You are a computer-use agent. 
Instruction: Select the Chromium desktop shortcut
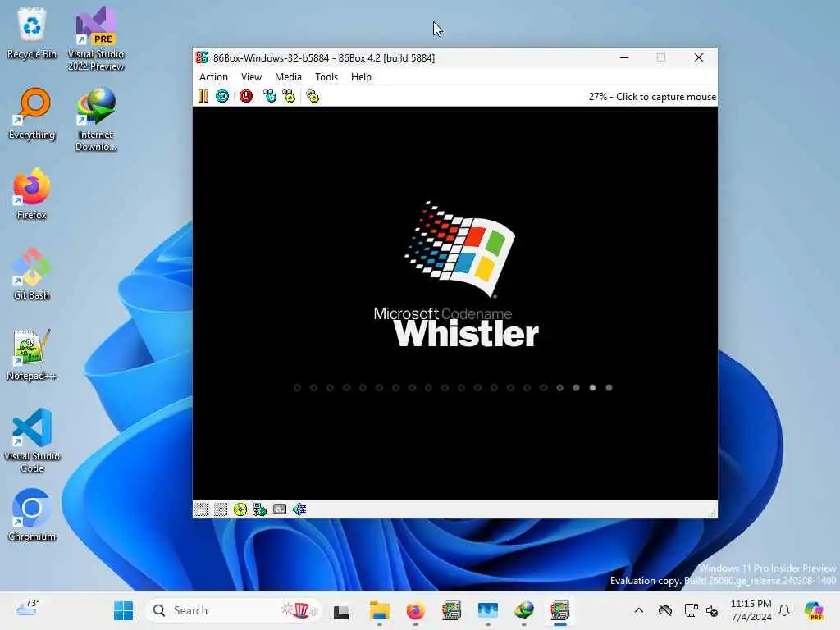[32, 516]
